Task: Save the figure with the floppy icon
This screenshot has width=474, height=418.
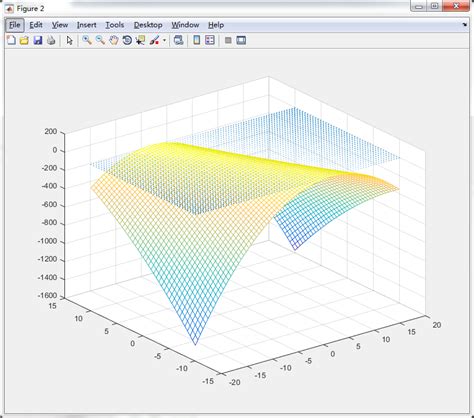Action: (x=38, y=40)
